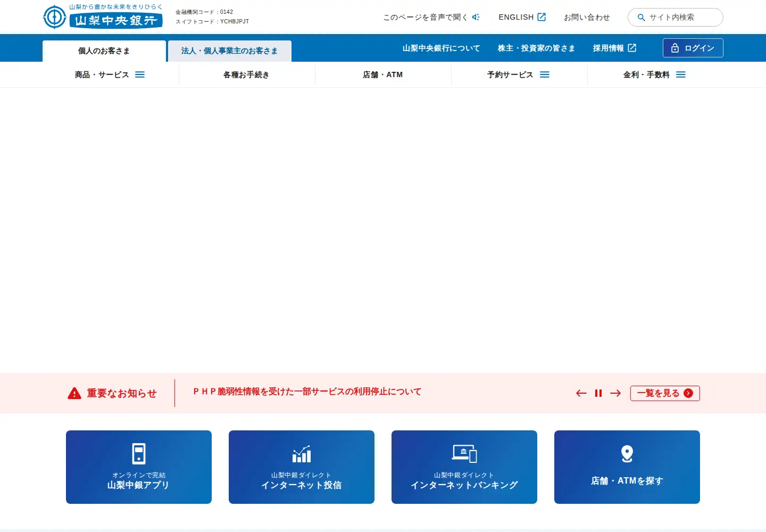Image resolution: width=766 pixels, height=532 pixels.
Task: Open 山梨中央銀行について link
Action: pos(441,48)
